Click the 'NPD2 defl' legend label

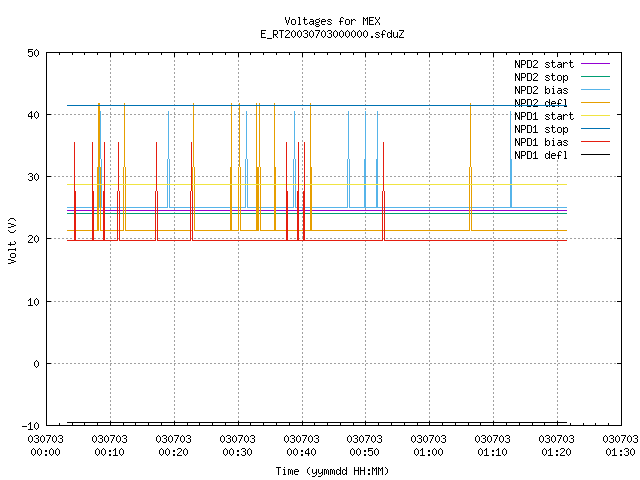pos(541,103)
